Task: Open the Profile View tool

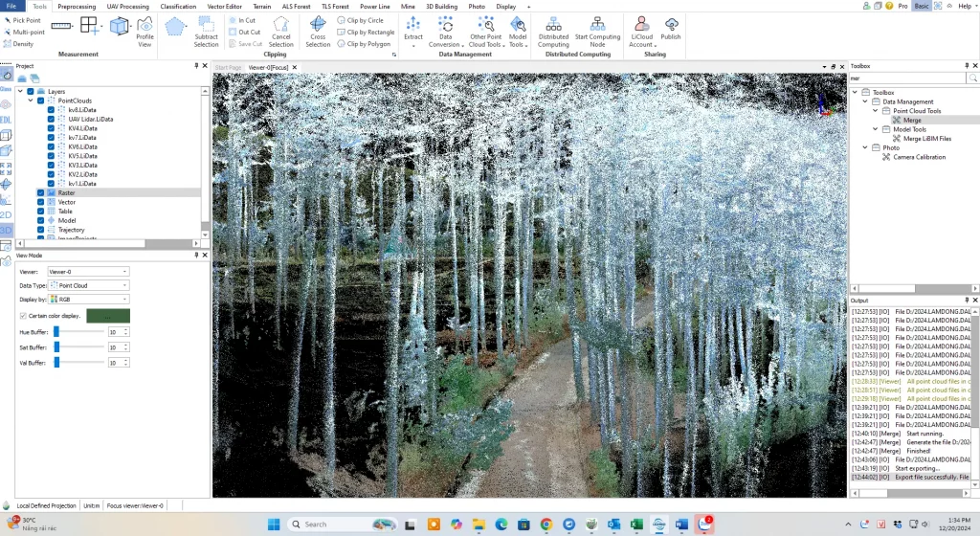Action: click(145, 31)
